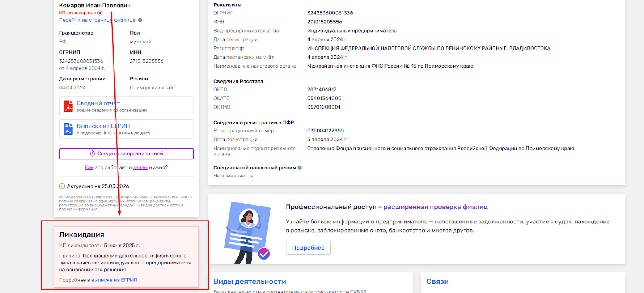644x293 pixels.
Task: Click the info icon beside Актуально на 25.03.2026
Action: [x=62, y=186]
